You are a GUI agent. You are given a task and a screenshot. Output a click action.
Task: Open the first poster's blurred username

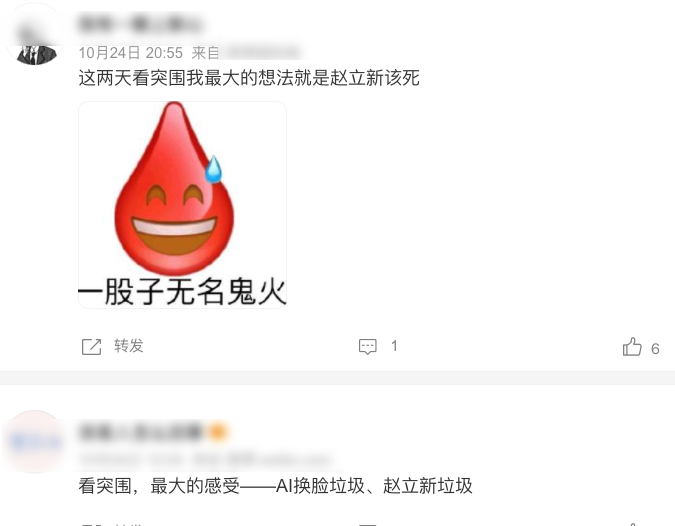140,24
